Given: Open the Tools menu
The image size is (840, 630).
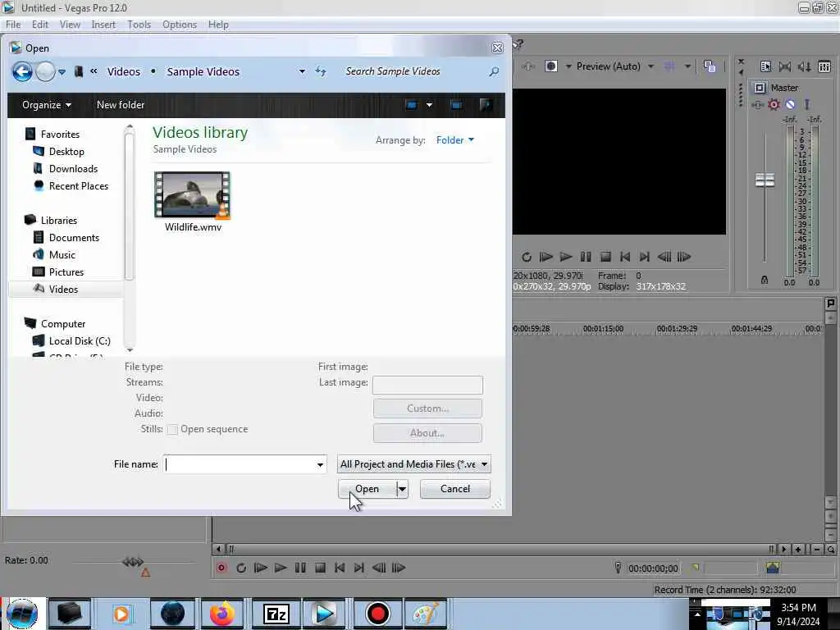Looking at the screenshot, I should 139,25.
